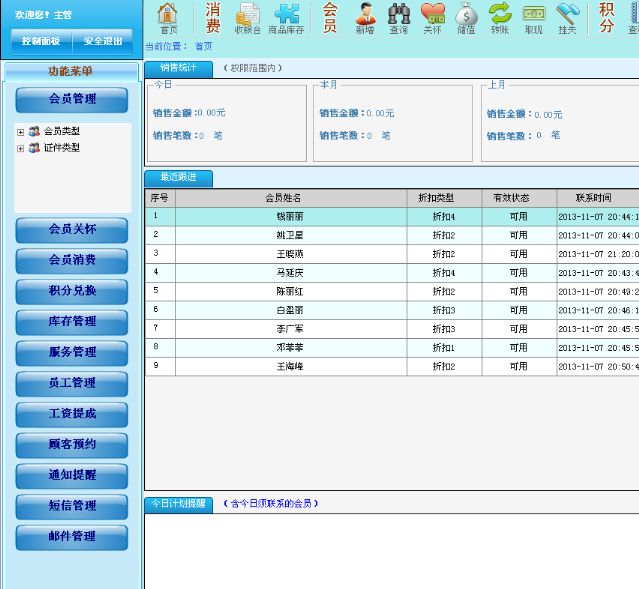Expand the 会员类型 tree node
The height and width of the screenshot is (589, 639).
pos(20,132)
